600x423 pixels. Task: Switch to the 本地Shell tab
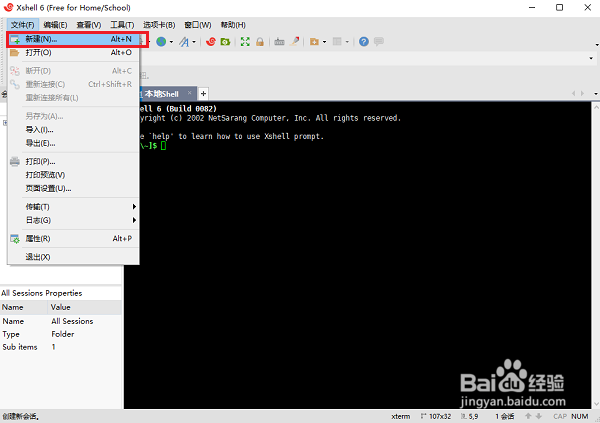tap(161, 94)
